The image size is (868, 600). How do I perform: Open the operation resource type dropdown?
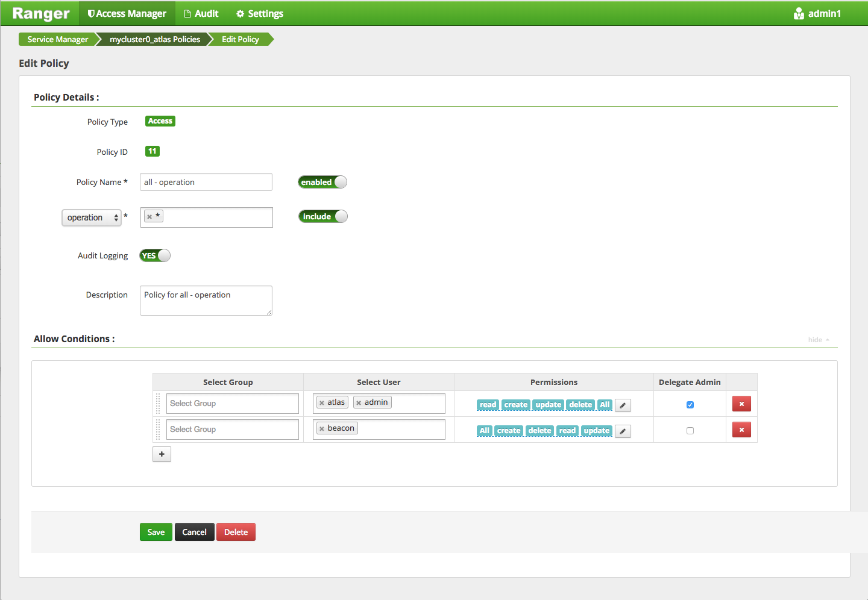[x=92, y=217]
